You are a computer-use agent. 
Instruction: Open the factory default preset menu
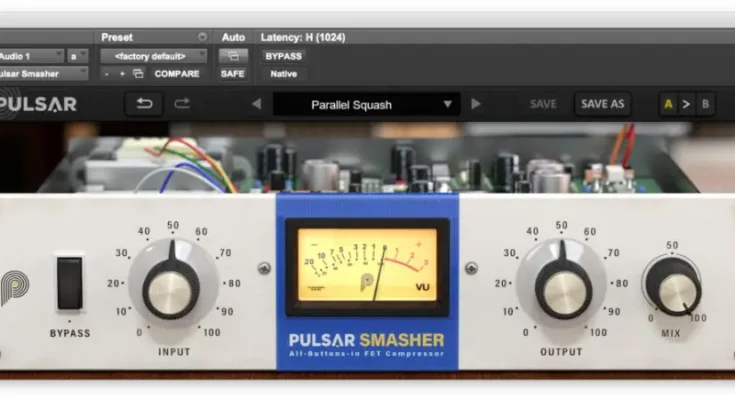click(154, 56)
